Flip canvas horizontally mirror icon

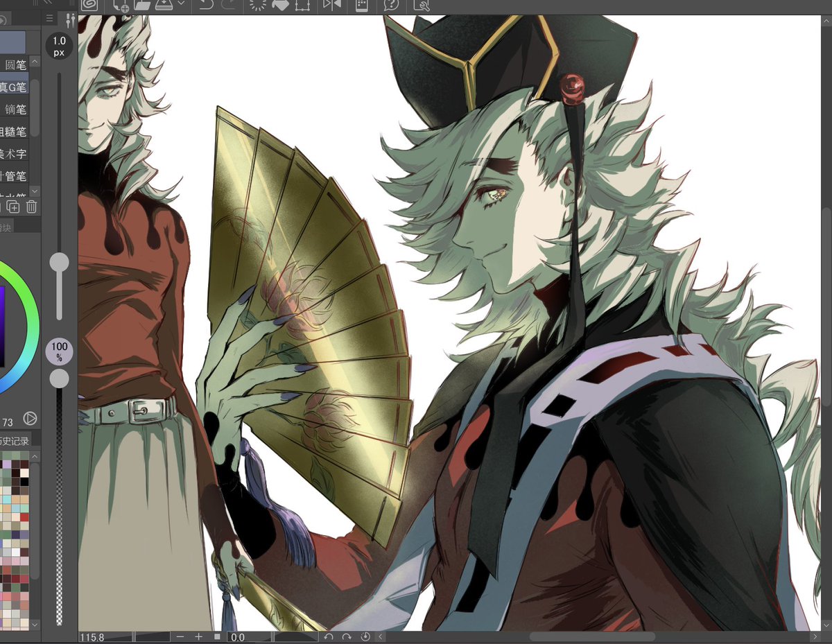click(331, 5)
